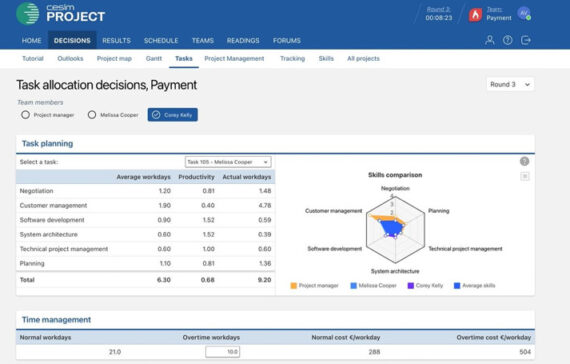Select Melissa Cooper team member radio
The image size is (570, 364).
click(x=92, y=115)
